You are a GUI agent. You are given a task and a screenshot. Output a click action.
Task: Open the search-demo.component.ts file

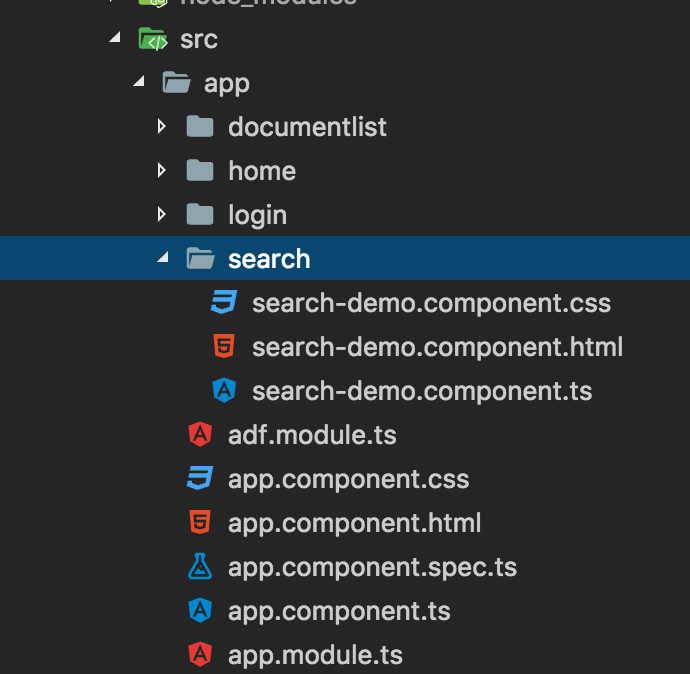(421, 391)
